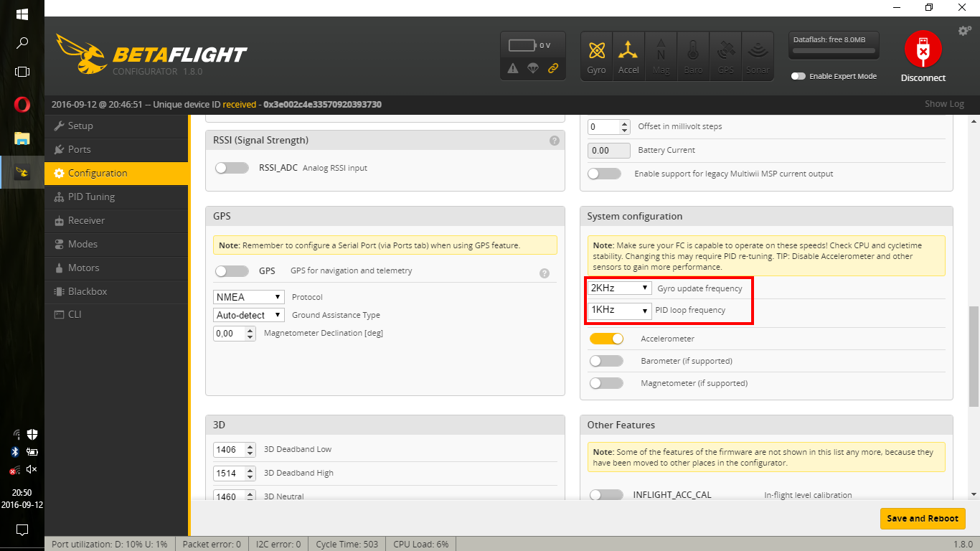Click the GPS feature help question mark
Viewport: 980px width, 551px height.
coord(544,273)
